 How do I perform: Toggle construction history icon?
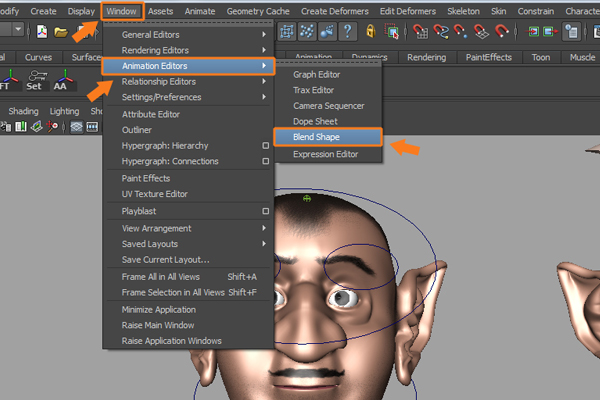(x=572, y=32)
